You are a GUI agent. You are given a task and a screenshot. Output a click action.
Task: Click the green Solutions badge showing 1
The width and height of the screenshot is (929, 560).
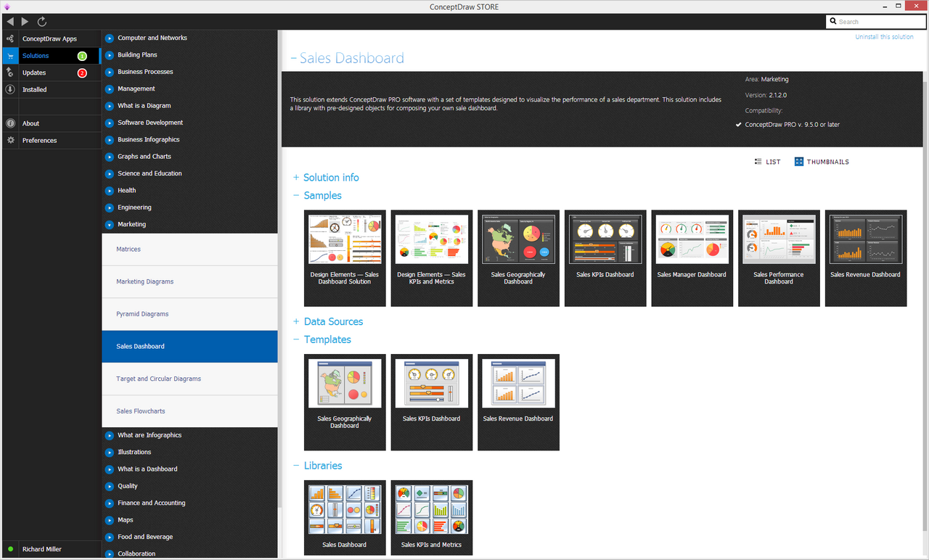click(82, 56)
